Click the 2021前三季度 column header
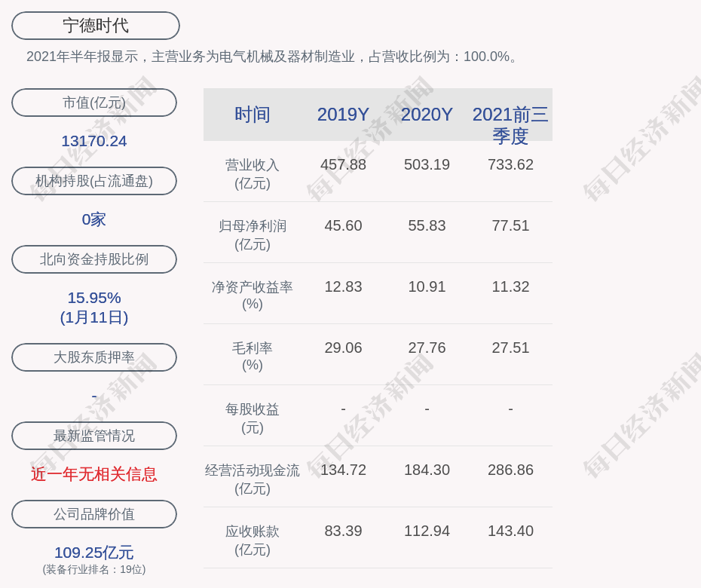This screenshot has height=588, width=701. 510,124
